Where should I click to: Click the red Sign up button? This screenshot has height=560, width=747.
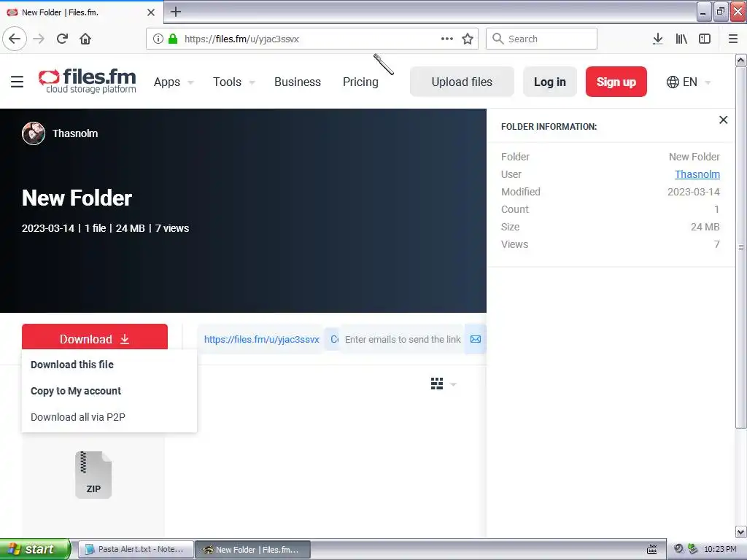coord(616,82)
